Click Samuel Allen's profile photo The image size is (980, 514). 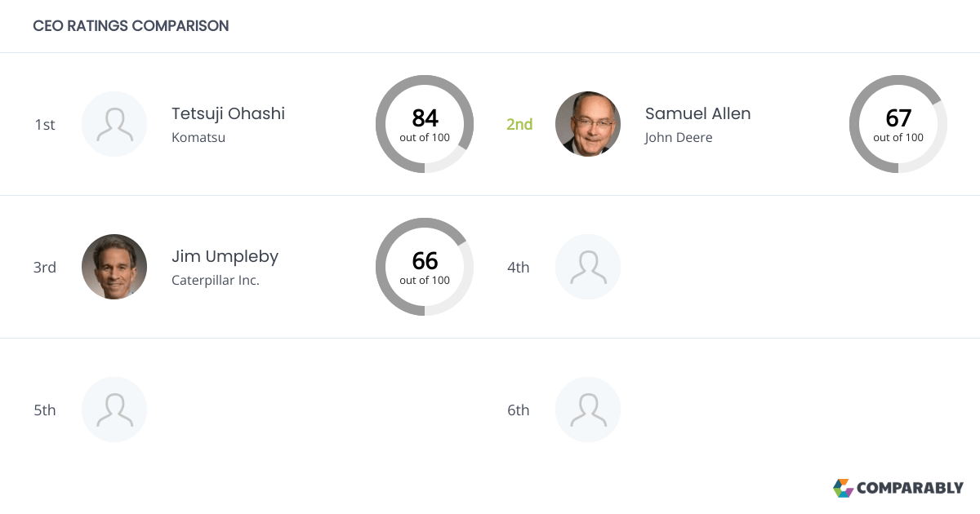(588, 124)
